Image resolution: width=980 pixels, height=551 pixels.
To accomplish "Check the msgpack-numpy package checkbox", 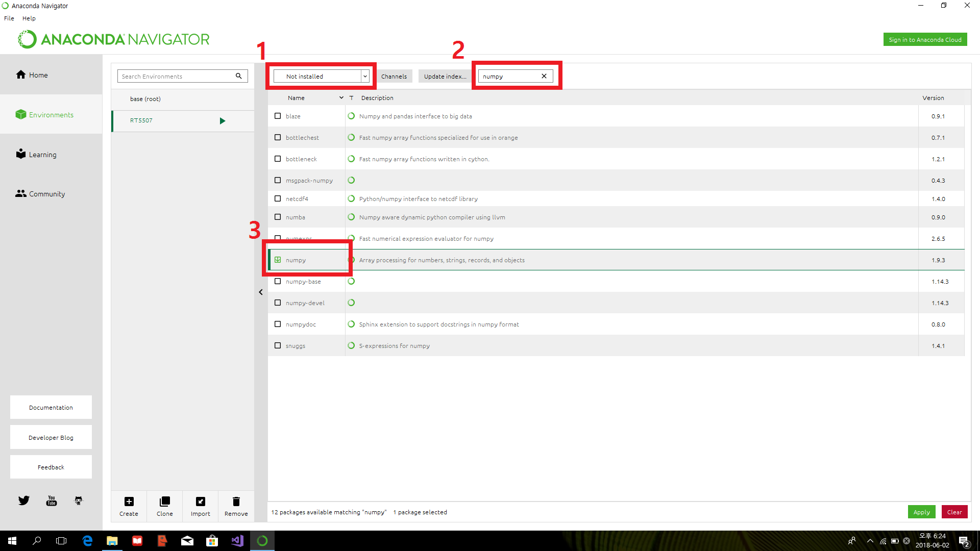I will 278,180.
